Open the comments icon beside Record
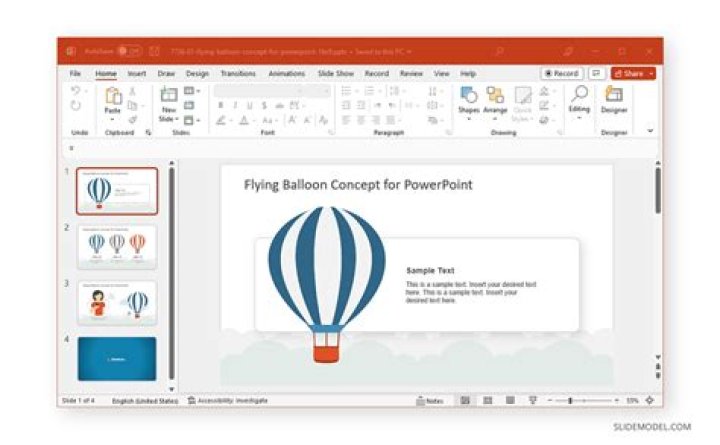Image resolution: width=720 pixels, height=445 pixels. tap(596, 73)
